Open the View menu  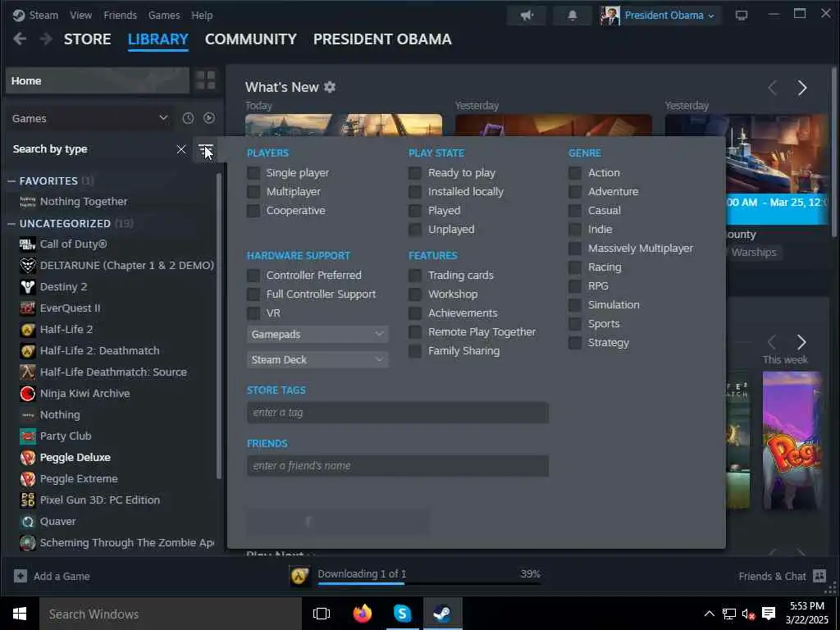(81, 16)
